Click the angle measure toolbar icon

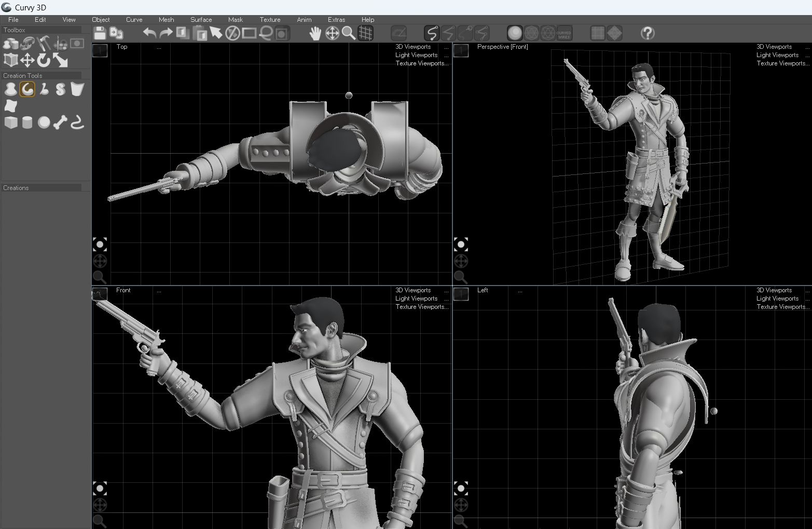pos(398,33)
